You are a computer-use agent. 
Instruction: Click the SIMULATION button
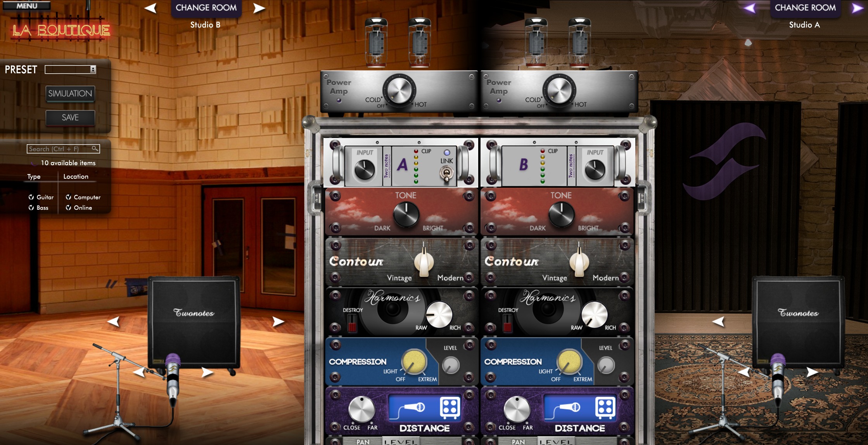70,93
